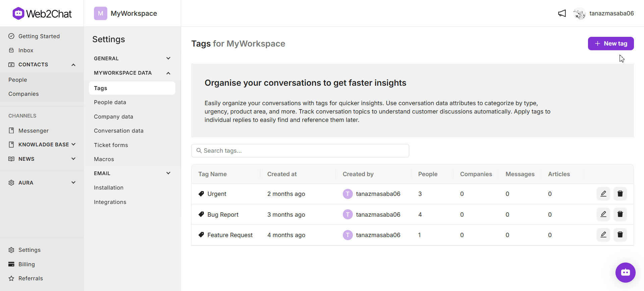The image size is (644, 291).
Task: Delete the Urgent tag
Action: tap(620, 194)
